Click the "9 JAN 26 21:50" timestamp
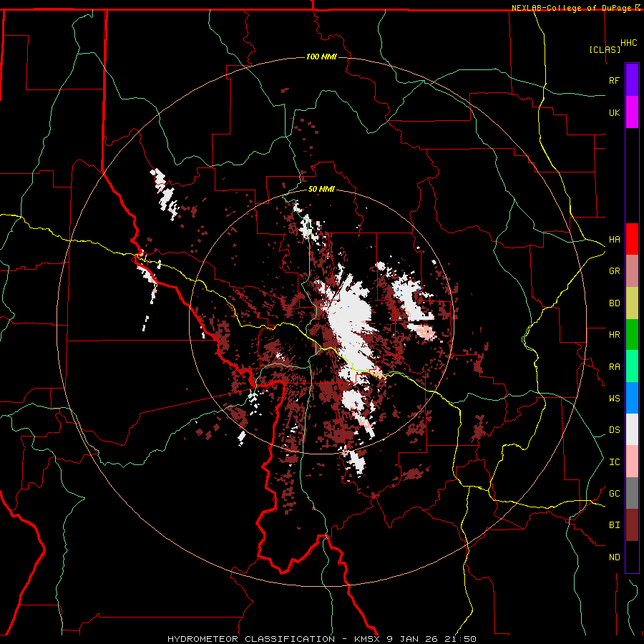Image resolution: width=644 pixels, height=644 pixels. click(x=431, y=639)
